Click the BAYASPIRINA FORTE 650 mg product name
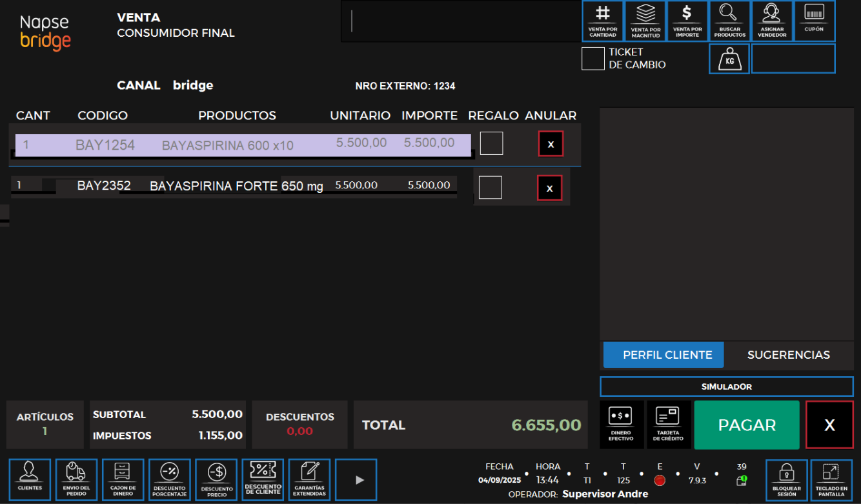 point(236,186)
